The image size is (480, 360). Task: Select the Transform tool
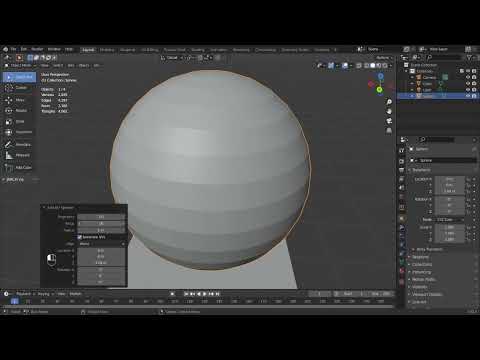(19, 132)
